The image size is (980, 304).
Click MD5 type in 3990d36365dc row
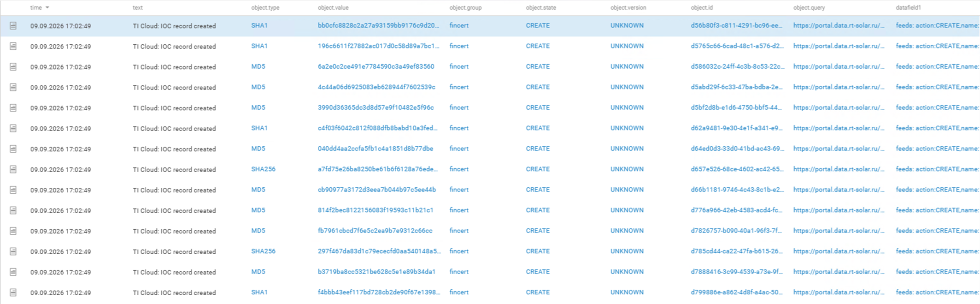258,108
